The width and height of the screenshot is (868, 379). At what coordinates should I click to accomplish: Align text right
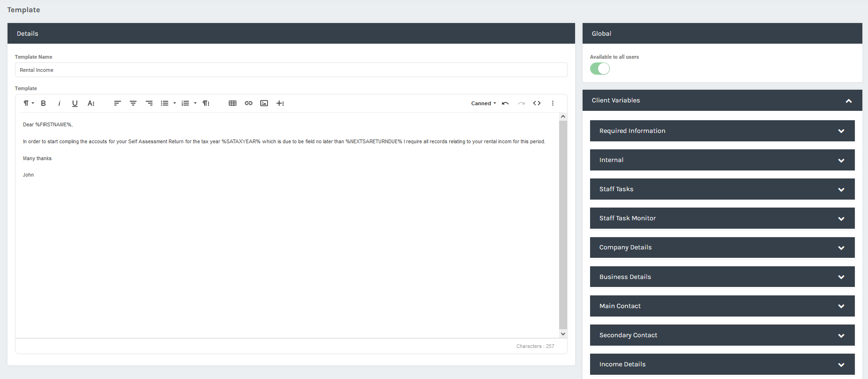pos(149,103)
